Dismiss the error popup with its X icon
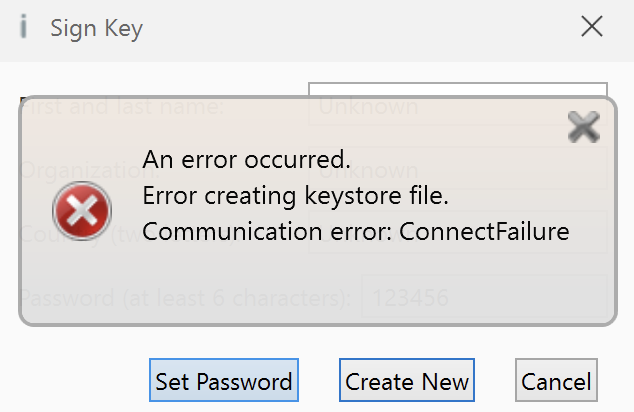Image resolution: width=634 pixels, height=412 pixels. coord(583,127)
